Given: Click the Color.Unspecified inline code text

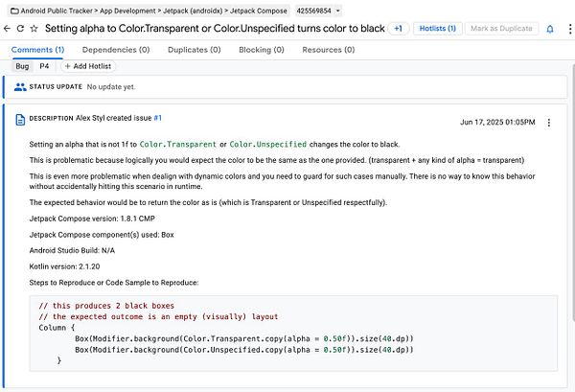Looking at the screenshot, I should tap(268, 145).
